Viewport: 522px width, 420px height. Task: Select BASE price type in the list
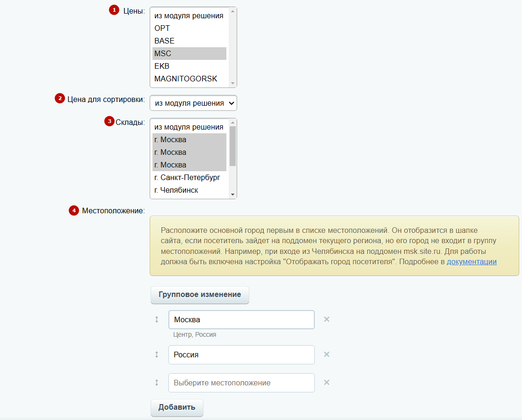(x=189, y=41)
